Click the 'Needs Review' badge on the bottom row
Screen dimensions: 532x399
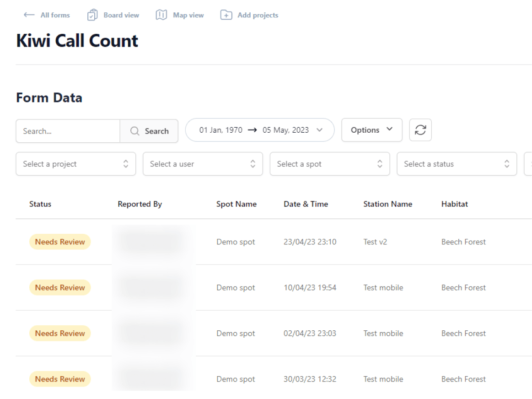(59, 379)
